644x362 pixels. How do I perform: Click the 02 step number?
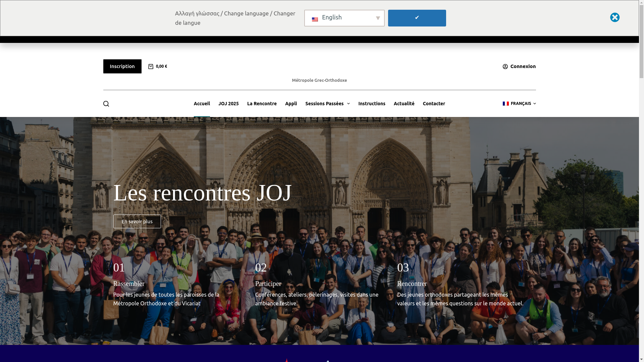[x=261, y=267]
